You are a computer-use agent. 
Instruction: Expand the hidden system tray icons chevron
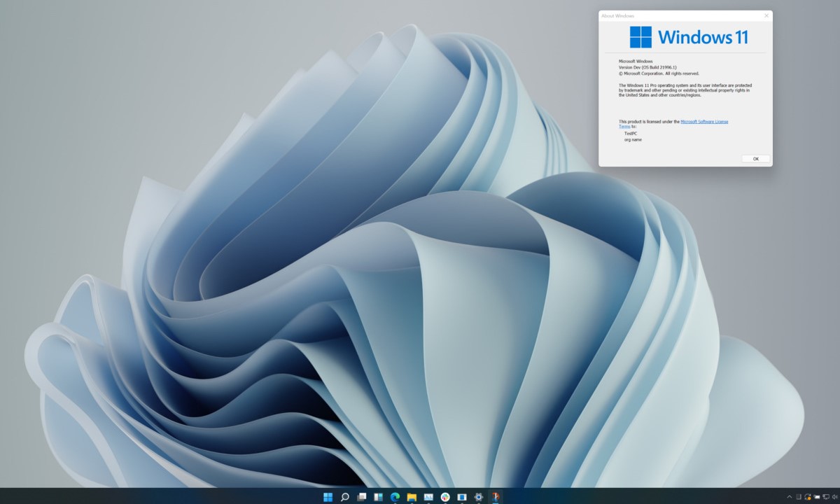[x=789, y=497]
